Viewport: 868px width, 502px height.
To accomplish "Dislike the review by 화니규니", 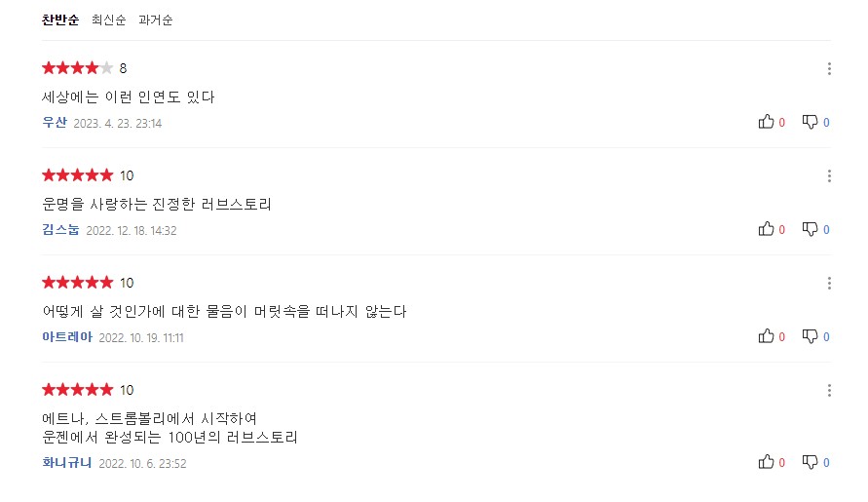I will pyautogui.click(x=810, y=462).
